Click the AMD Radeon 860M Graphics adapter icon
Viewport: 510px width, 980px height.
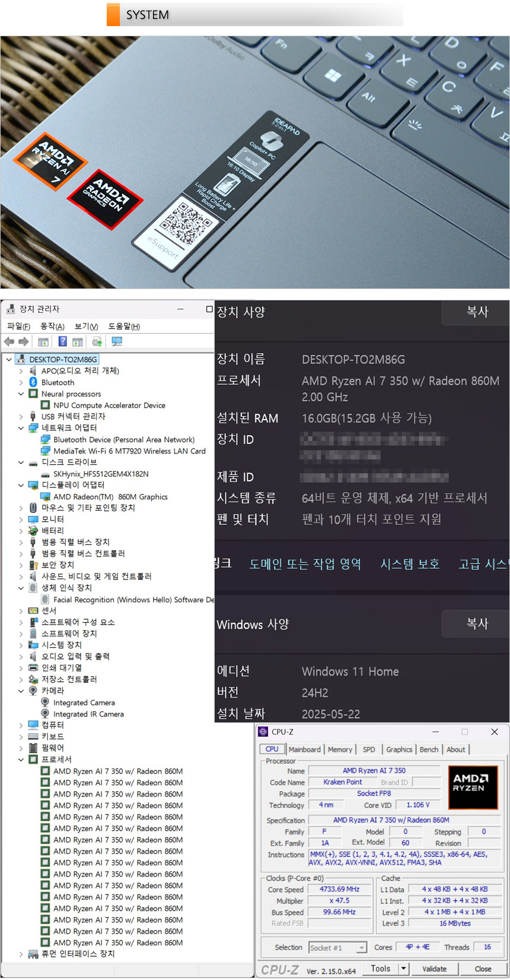point(45,497)
